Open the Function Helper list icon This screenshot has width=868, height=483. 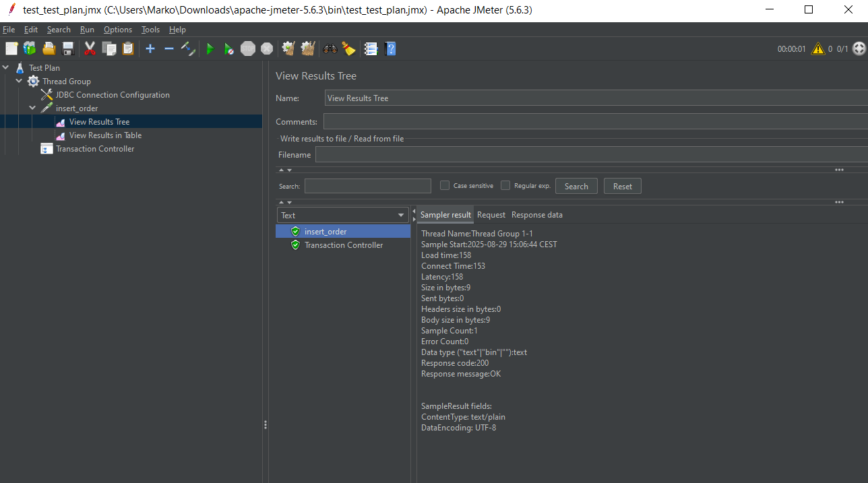coord(371,49)
